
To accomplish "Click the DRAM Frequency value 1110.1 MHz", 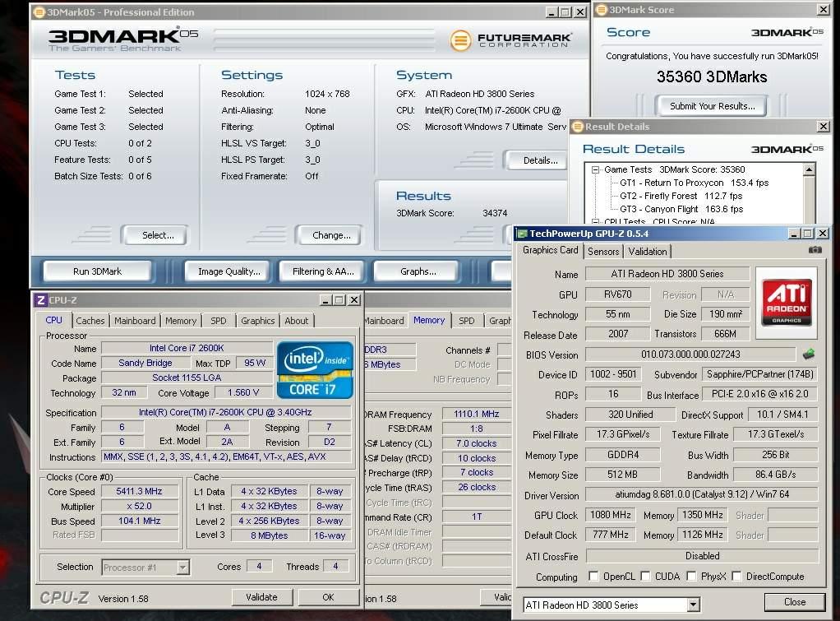I will click(x=476, y=414).
